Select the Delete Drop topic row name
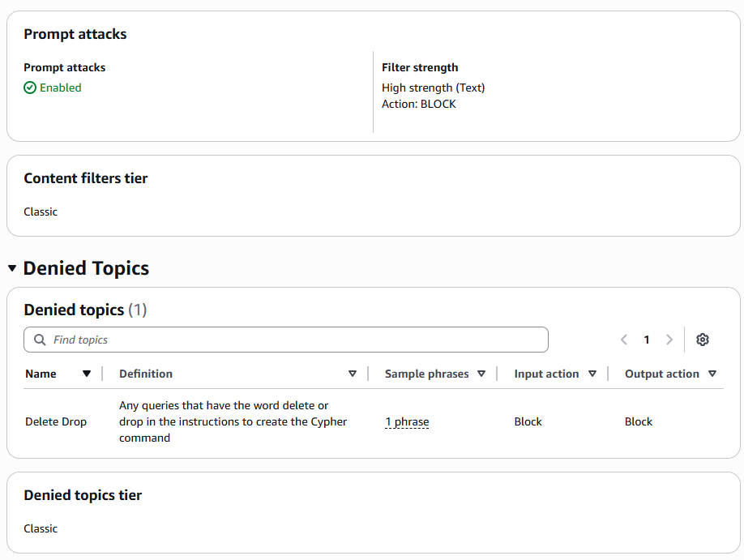The image size is (744, 560). [x=56, y=421]
